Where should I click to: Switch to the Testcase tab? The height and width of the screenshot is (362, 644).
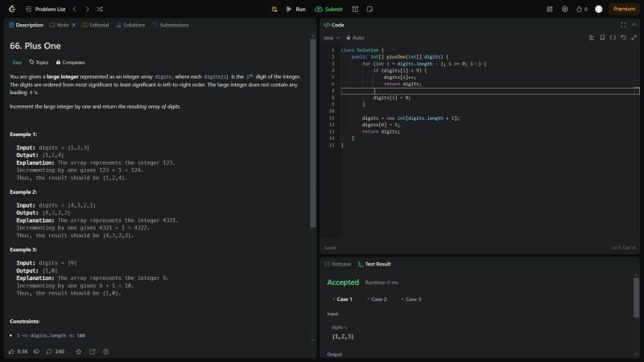click(337, 265)
